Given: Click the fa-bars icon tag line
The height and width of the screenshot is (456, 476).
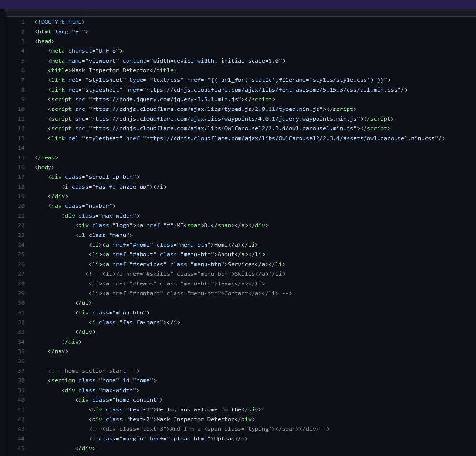Looking at the screenshot, I should [x=134, y=323].
